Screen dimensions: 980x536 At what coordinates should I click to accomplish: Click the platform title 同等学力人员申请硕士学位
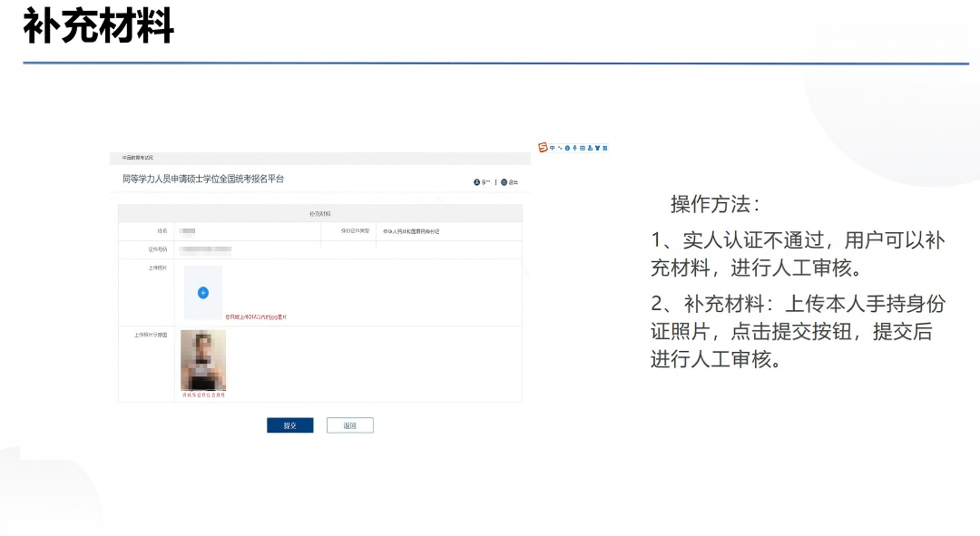(x=203, y=179)
